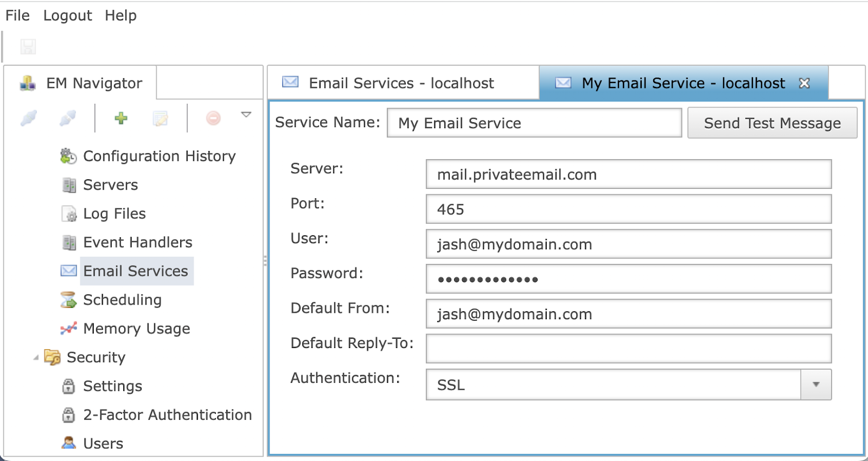
Task: Click the Scheduling hourglass icon
Action: (68, 300)
